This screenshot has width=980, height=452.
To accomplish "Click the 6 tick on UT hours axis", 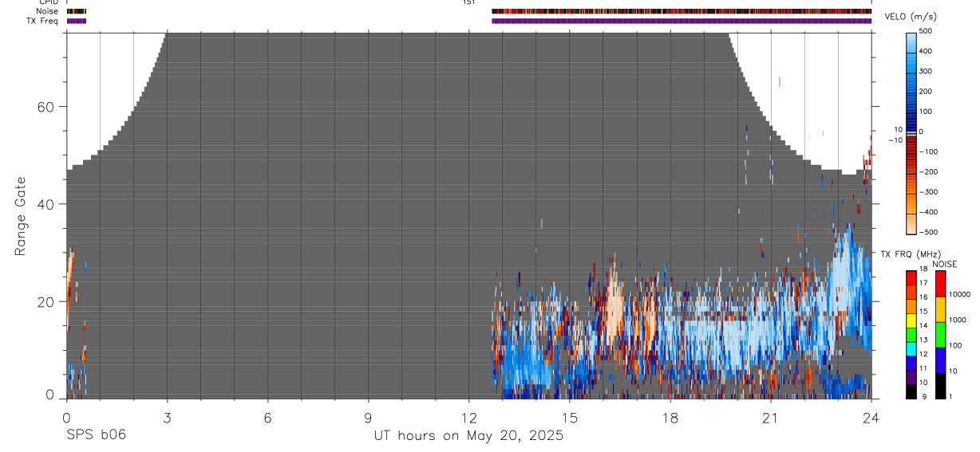I will [x=267, y=418].
